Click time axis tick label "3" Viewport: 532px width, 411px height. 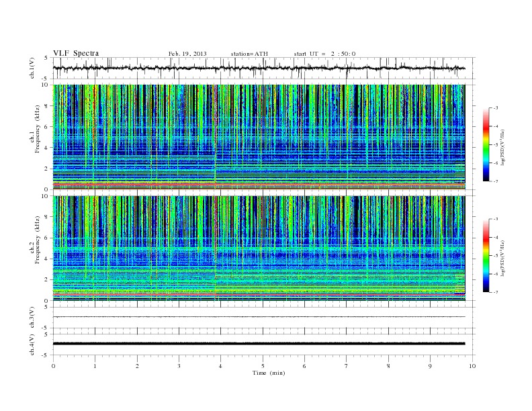[x=179, y=366]
